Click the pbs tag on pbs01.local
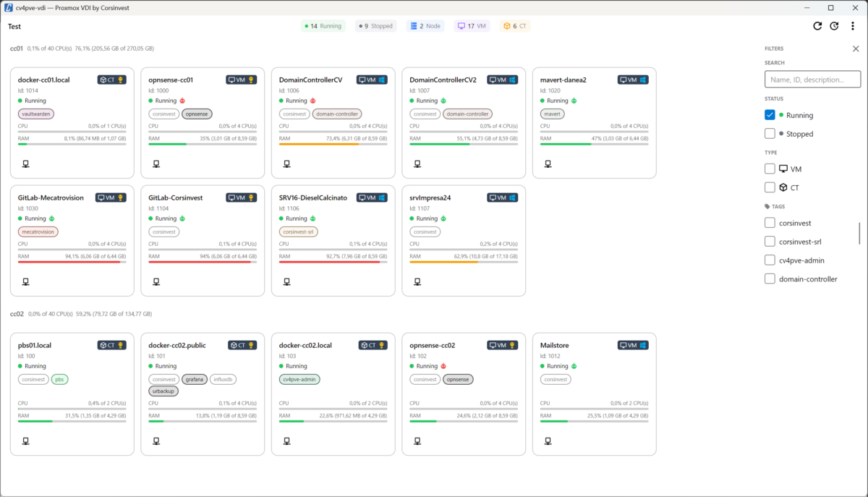The height and width of the screenshot is (497, 868). click(60, 379)
